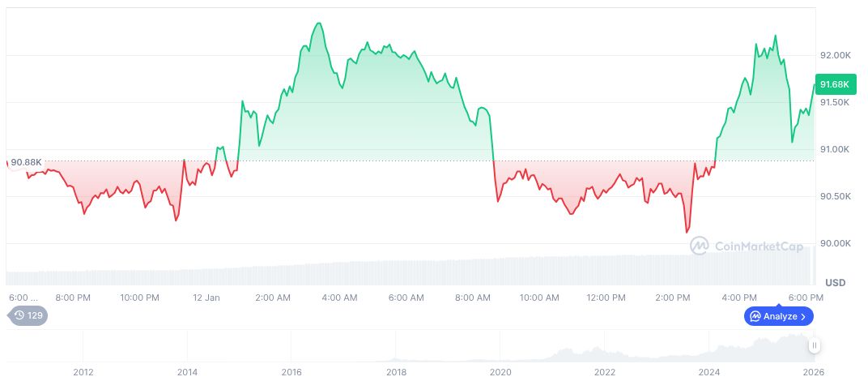Image resolution: width=868 pixels, height=381 pixels.
Task: Click the CoinMarketCap watermark logo
Action: [747, 246]
